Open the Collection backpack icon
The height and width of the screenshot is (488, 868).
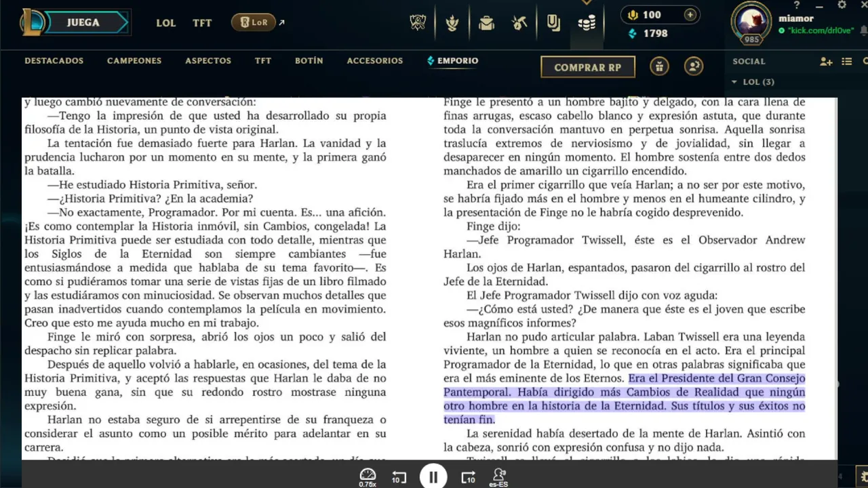pos(486,23)
